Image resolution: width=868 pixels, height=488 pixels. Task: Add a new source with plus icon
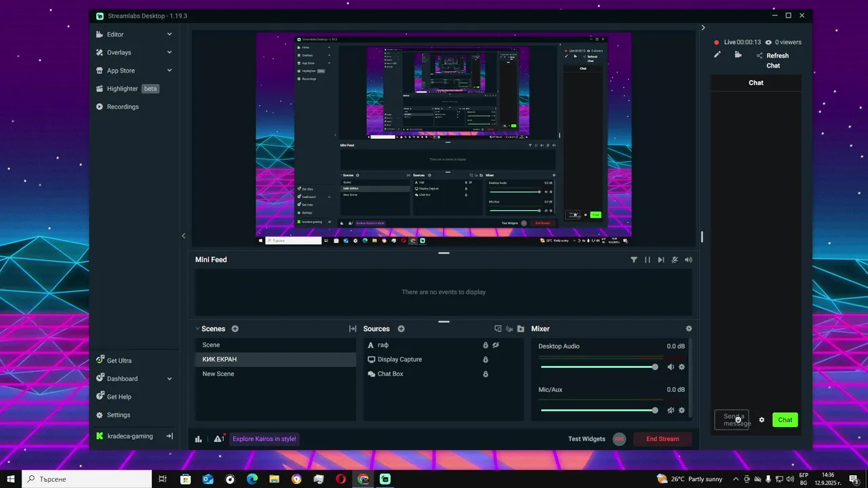(x=401, y=329)
